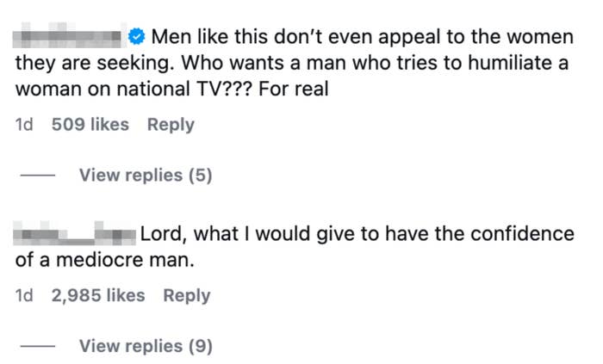Click the blue verified badge icon
The width and height of the screenshot is (603, 364).
(136, 37)
